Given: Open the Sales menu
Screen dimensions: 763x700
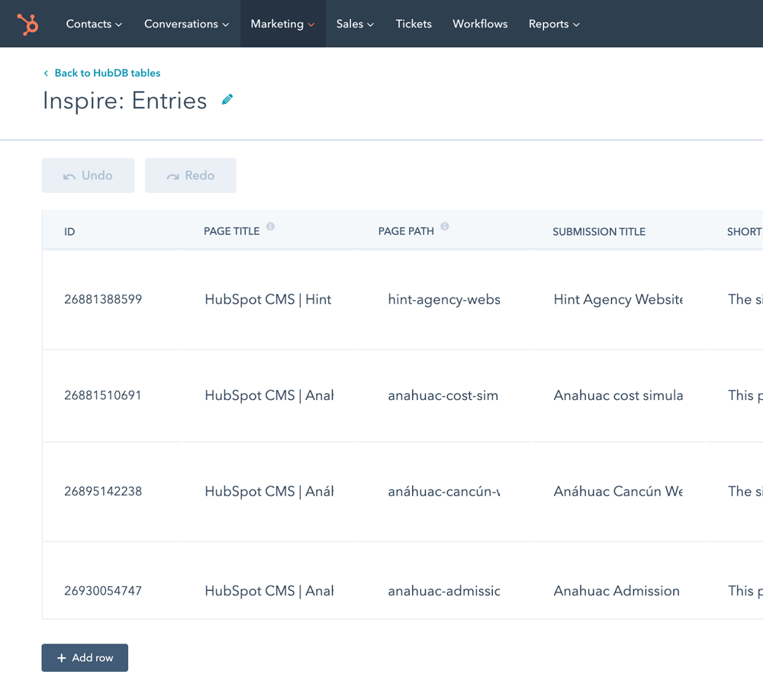Looking at the screenshot, I should (x=355, y=24).
